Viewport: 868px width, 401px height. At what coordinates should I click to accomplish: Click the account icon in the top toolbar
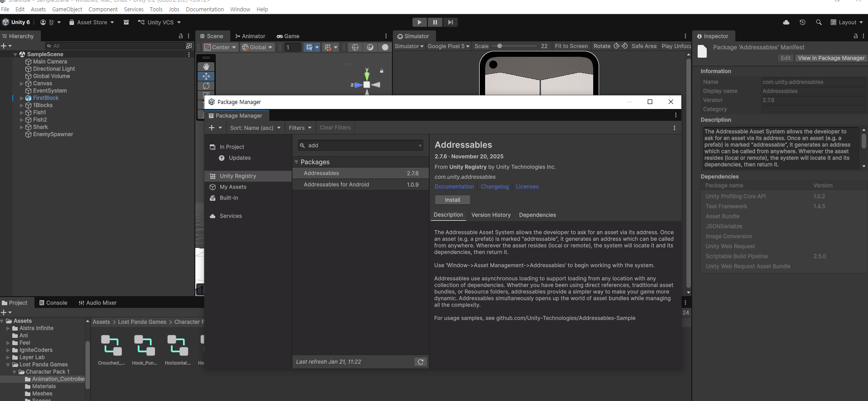point(43,22)
